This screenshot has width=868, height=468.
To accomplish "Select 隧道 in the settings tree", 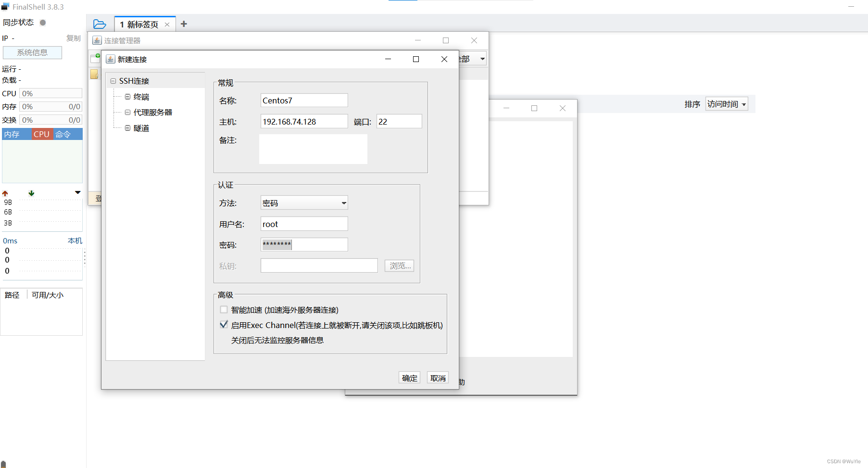I will pyautogui.click(x=141, y=128).
